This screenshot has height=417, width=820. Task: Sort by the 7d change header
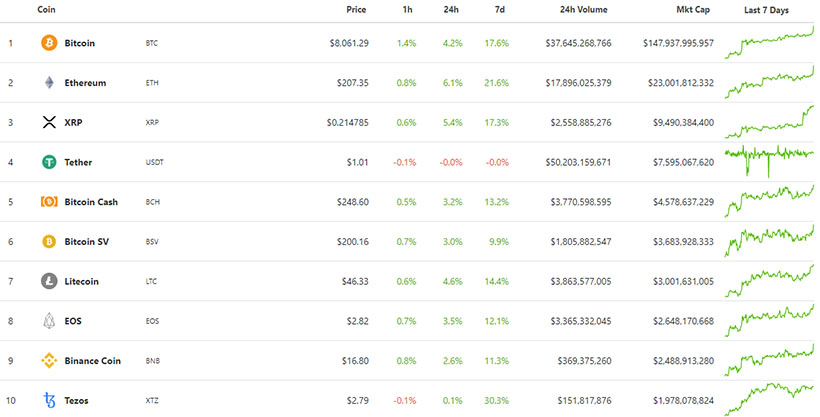tap(500, 9)
